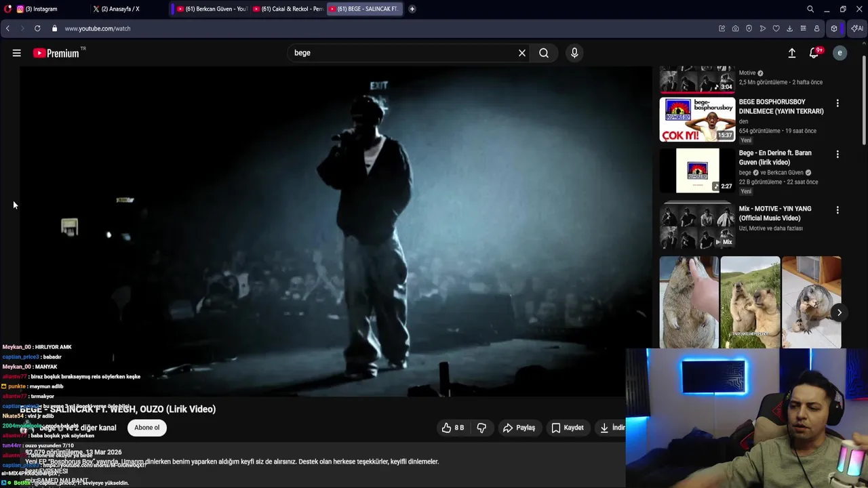The image size is (868, 488).
Task: Switch to the Cakal & Reckol tab
Action: 288,9
